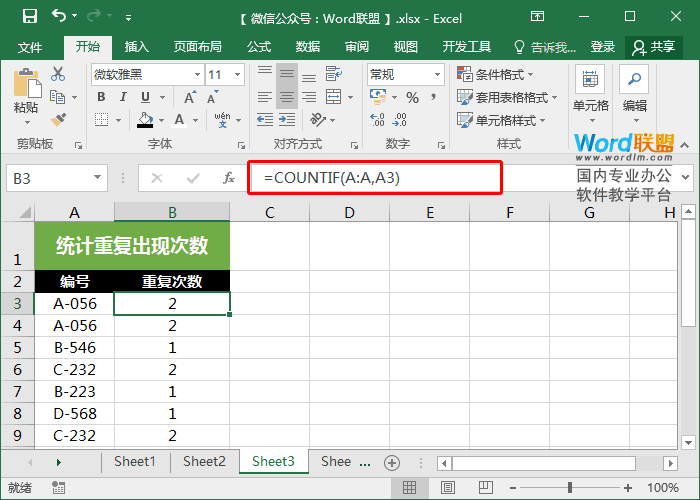The width and height of the screenshot is (700, 500).
Task: Align text right
Action: pyautogui.click(x=309, y=97)
